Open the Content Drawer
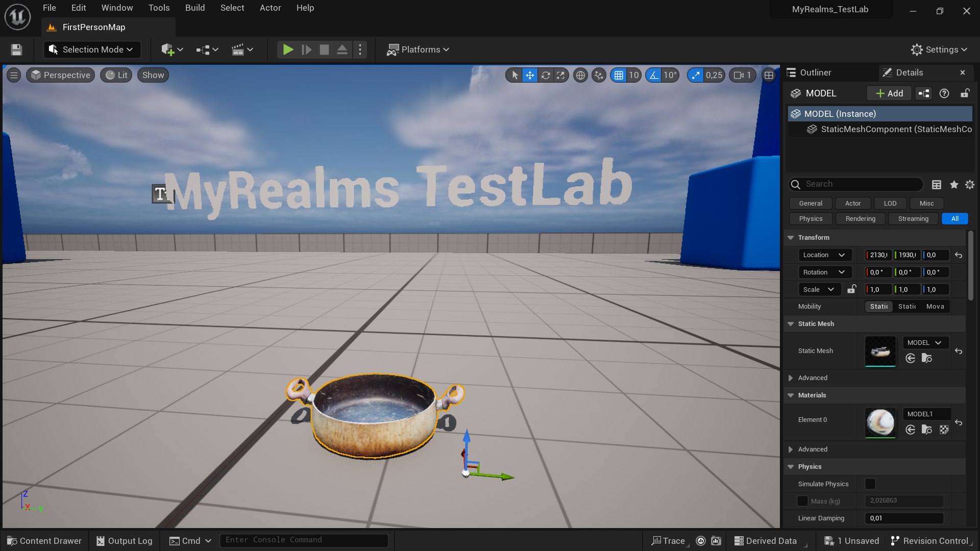 [x=44, y=541]
